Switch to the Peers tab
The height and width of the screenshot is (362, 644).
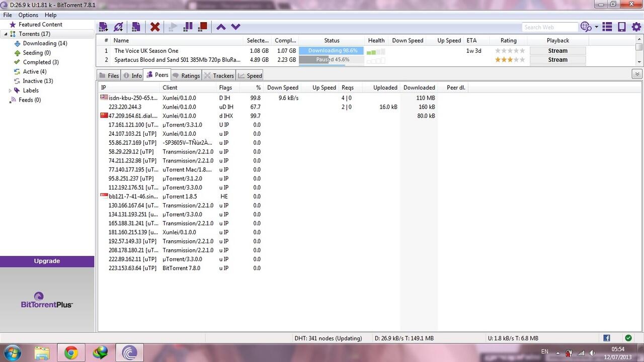coord(157,75)
